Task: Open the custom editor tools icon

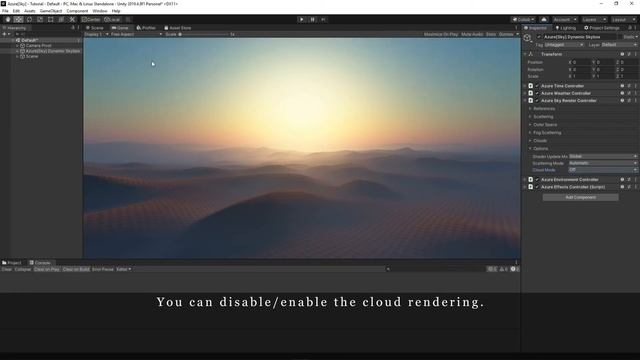Action: 72,20
